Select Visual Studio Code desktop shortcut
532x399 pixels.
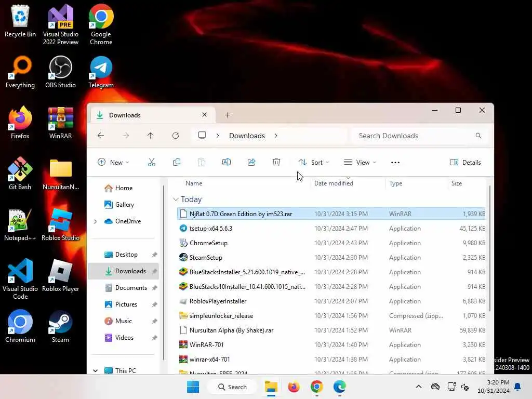coord(20,279)
